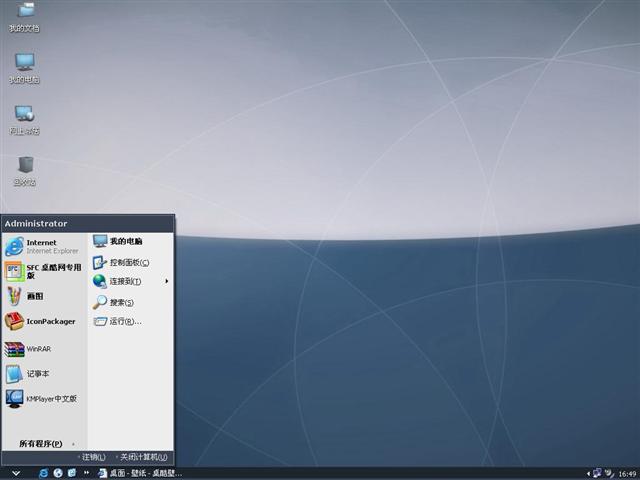Show hidden tray icons arrow
The height and width of the screenshot is (480, 640).
point(588,473)
